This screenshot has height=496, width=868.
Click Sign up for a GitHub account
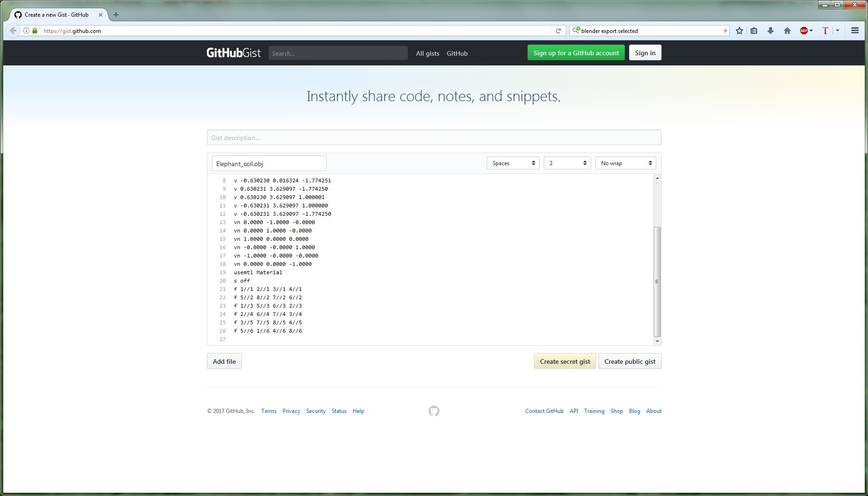pos(576,53)
